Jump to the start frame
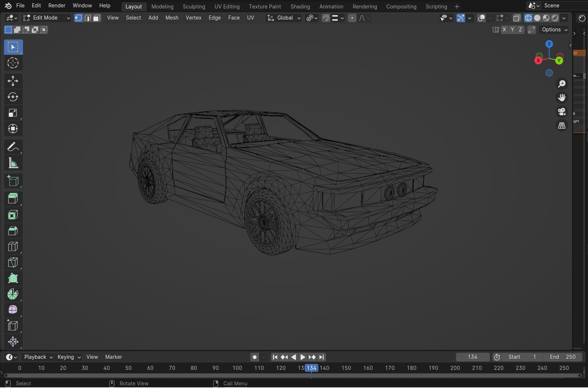The height and width of the screenshot is (388, 588). click(x=275, y=357)
